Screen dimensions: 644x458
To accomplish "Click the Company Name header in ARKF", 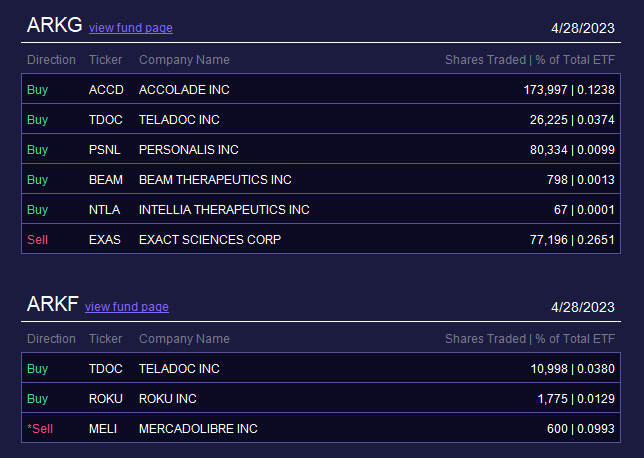I will (x=184, y=338).
